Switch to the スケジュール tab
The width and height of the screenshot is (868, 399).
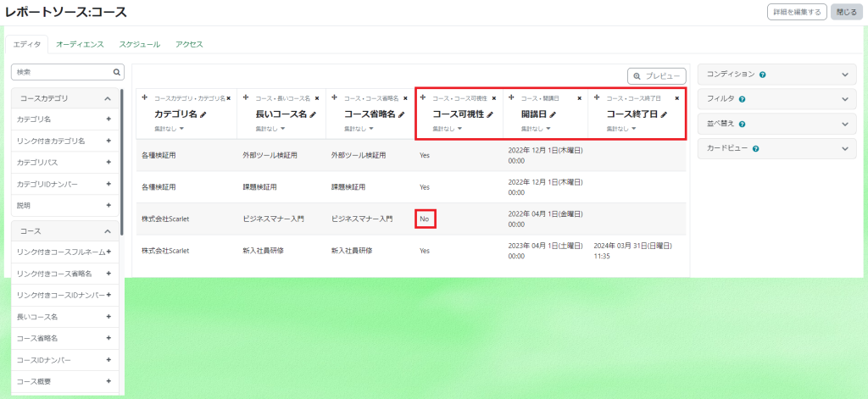[140, 44]
